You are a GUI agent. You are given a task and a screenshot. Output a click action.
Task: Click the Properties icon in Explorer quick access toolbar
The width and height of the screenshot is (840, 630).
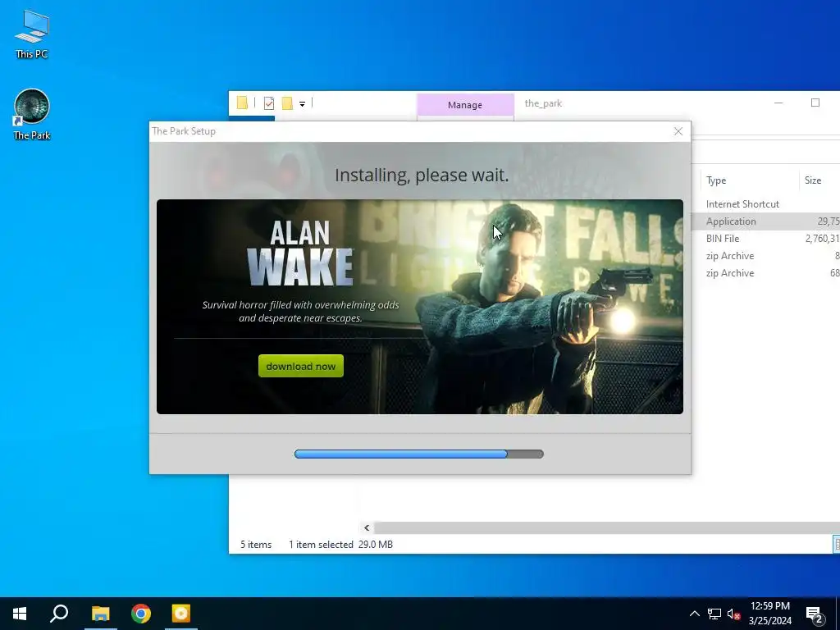pos(269,103)
